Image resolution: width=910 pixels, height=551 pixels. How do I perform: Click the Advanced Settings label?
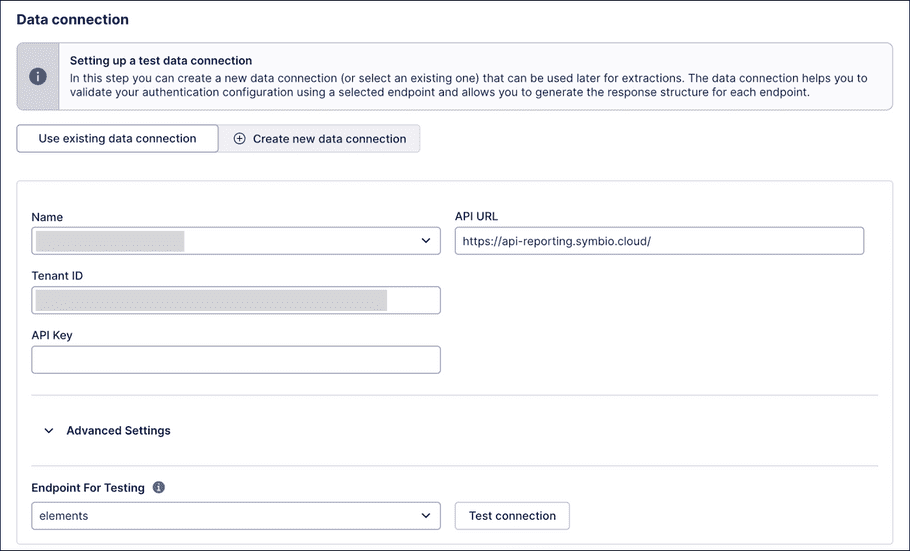coord(118,431)
